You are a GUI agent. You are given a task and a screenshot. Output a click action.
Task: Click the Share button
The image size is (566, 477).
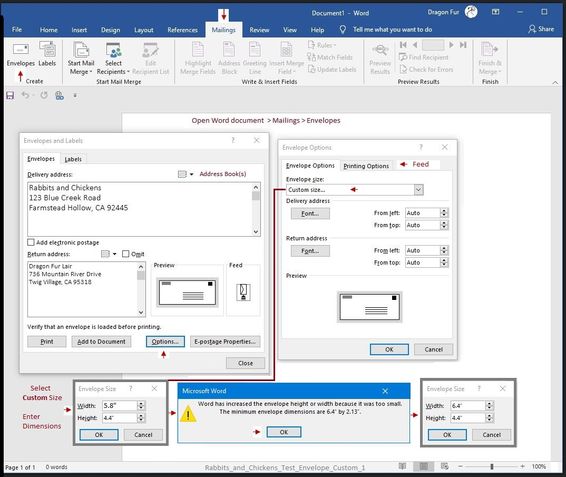(x=541, y=29)
